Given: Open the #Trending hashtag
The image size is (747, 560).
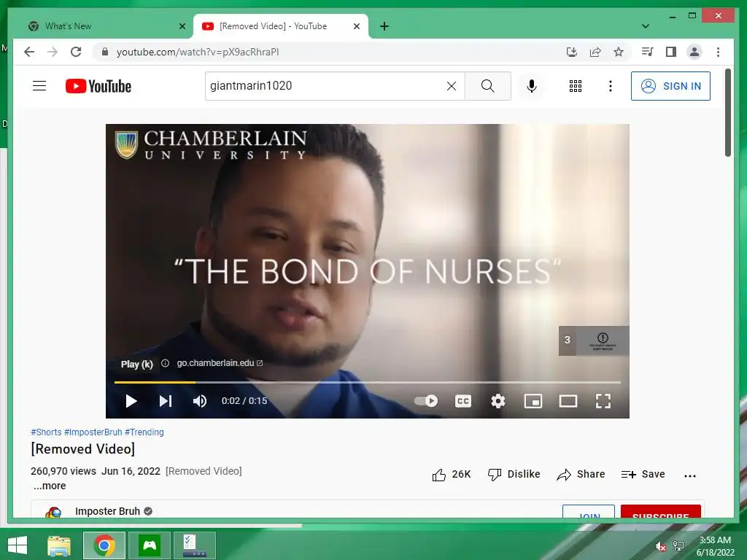Looking at the screenshot, I should (144, 432).
